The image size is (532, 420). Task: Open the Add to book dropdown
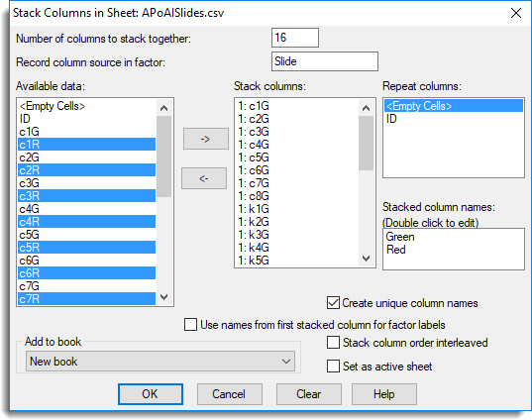(160, 362)
